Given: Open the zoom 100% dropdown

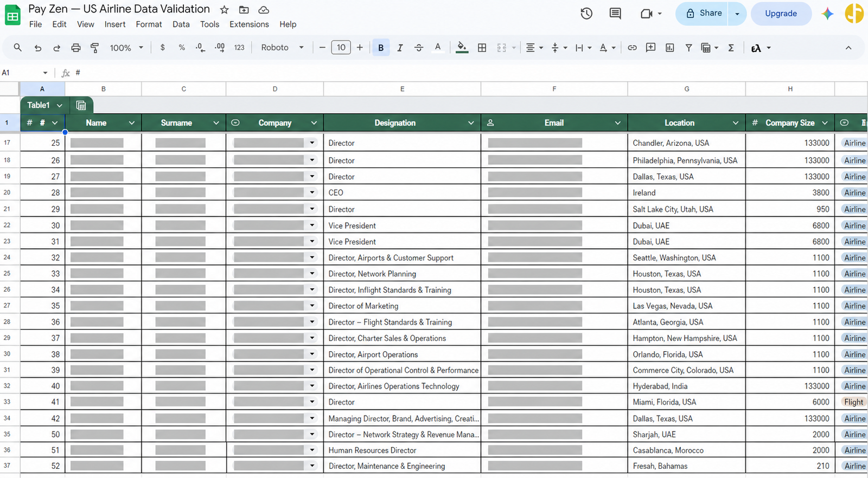Looking at the screenshot, I should (x=126, y=48).
